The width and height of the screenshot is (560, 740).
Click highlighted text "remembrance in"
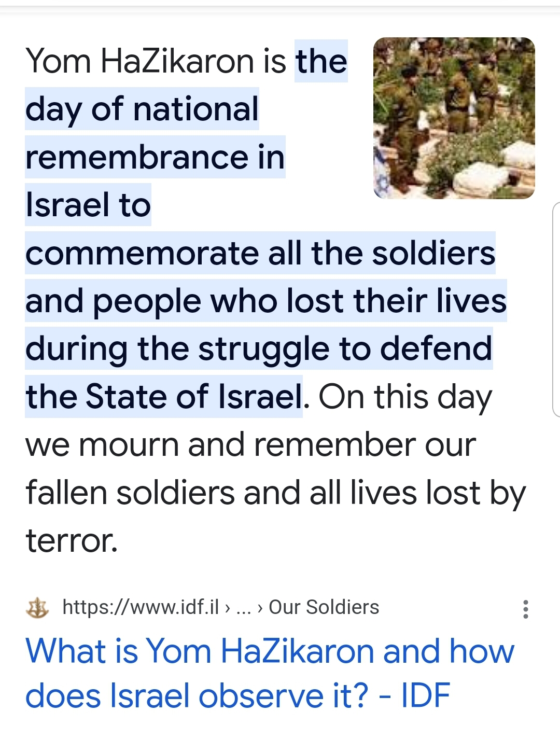click(155, 157)
